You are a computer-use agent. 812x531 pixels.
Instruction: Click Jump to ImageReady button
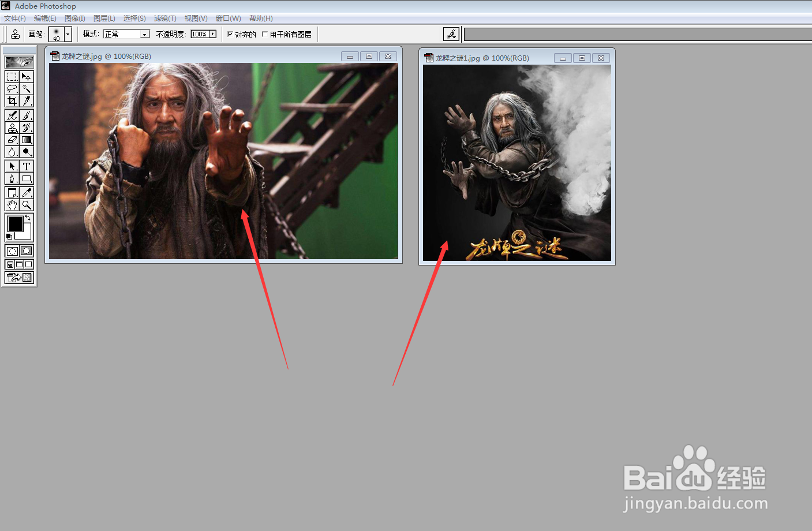coord(19,278)
